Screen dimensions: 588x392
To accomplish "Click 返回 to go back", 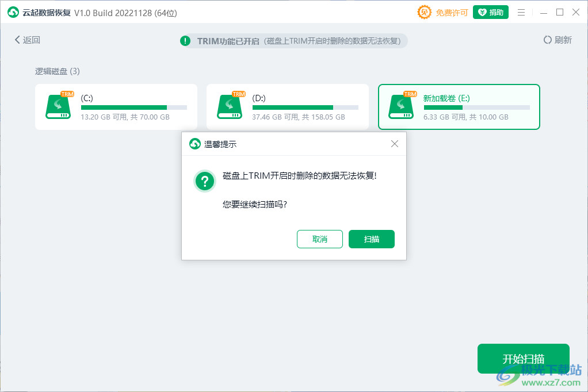I will point(26,40).
